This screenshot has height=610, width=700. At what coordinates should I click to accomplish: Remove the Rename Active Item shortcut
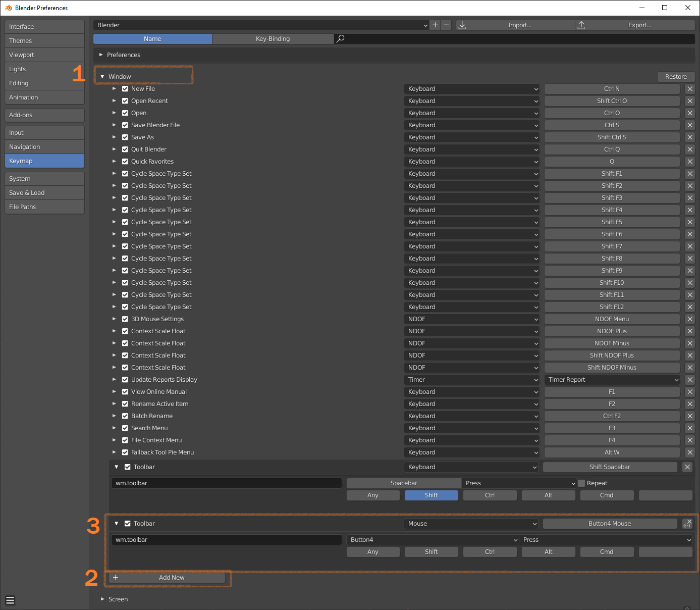[690, 404]
